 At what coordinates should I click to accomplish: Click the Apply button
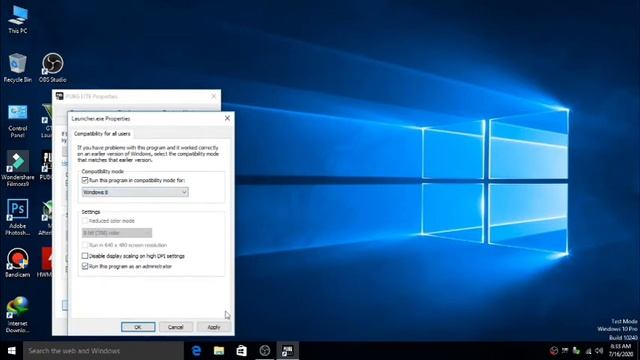click(214, 327)
